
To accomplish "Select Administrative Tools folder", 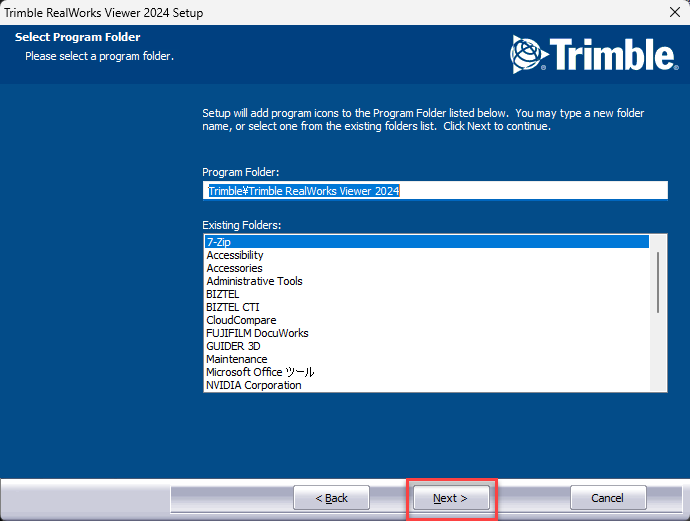I will [x=254, y=281].
